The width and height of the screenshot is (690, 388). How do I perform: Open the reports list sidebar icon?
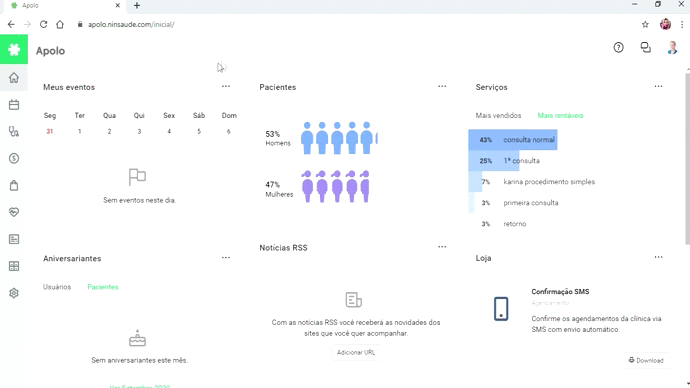tap(14, 239)
